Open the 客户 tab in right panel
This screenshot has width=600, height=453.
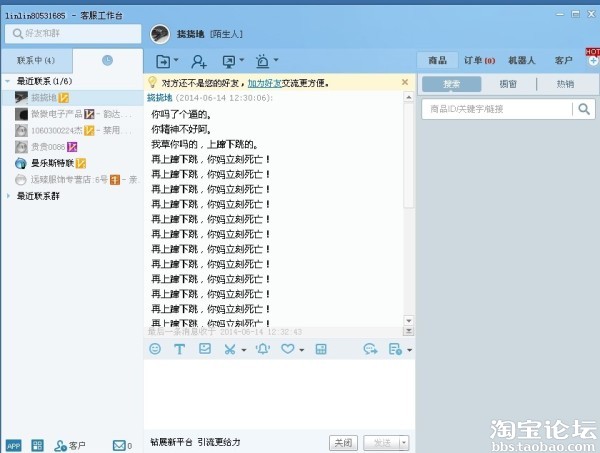(563, 60)
